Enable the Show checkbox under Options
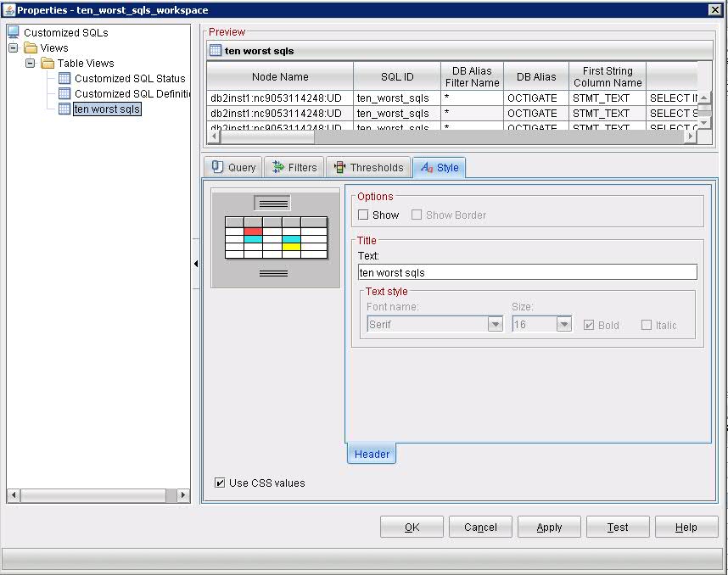 363,215
